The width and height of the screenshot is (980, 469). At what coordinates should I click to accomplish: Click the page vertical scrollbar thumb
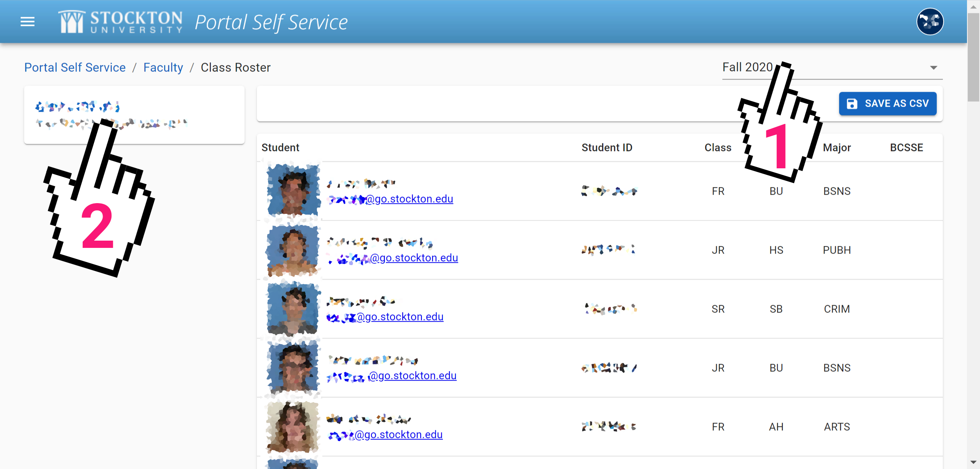click(x=973, y=57)
